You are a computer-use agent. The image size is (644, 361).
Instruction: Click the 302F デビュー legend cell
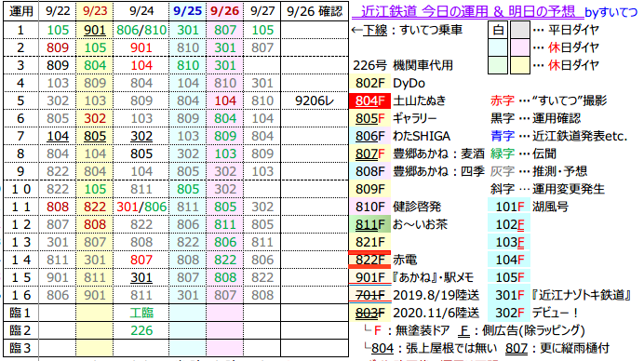point(509,313)
